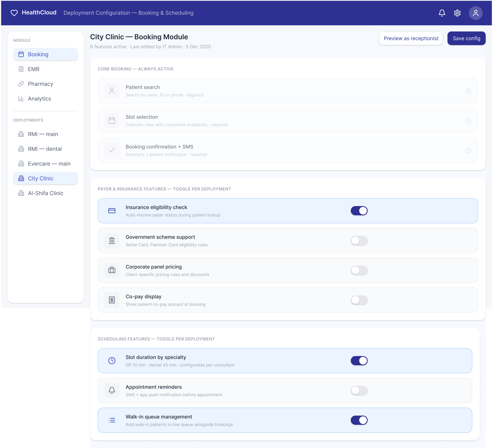
Task: Turn off Slot duration by specialty toggle
Action: [x=359, y=361]
